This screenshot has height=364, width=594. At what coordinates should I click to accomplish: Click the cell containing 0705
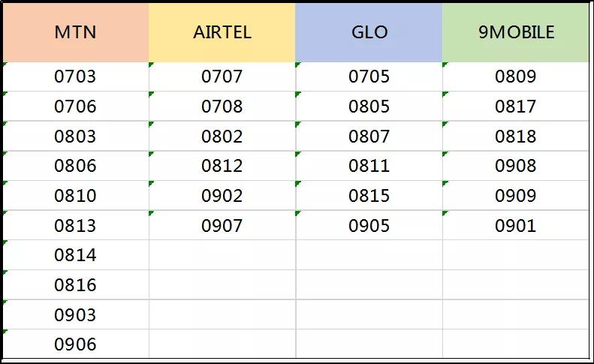369,77
